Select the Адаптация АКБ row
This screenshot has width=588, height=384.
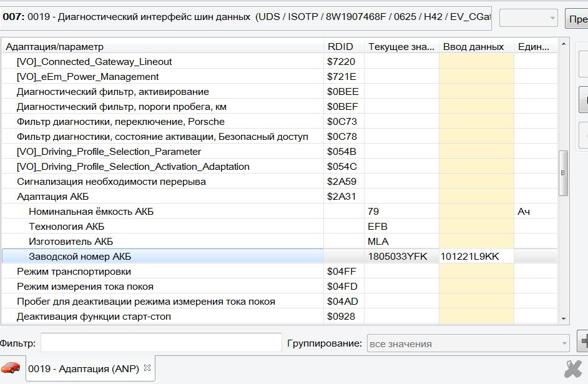(x=53, y=197)
